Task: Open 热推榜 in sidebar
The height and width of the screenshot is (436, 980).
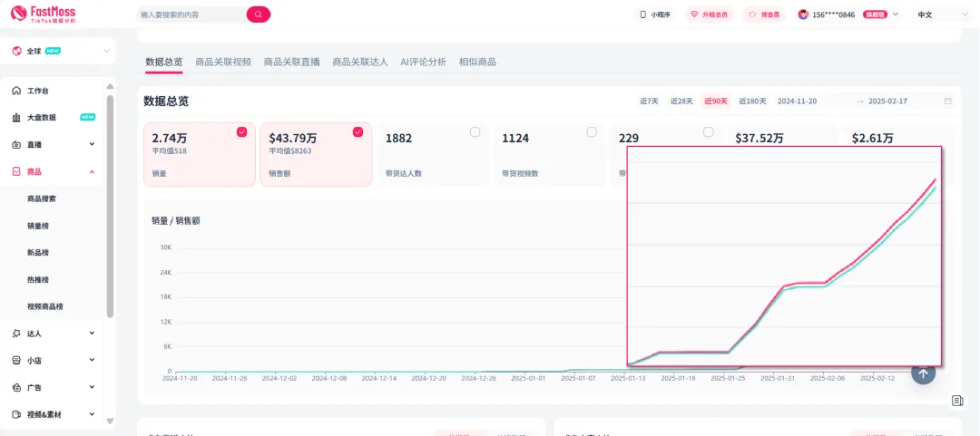Action: [38, 279]
